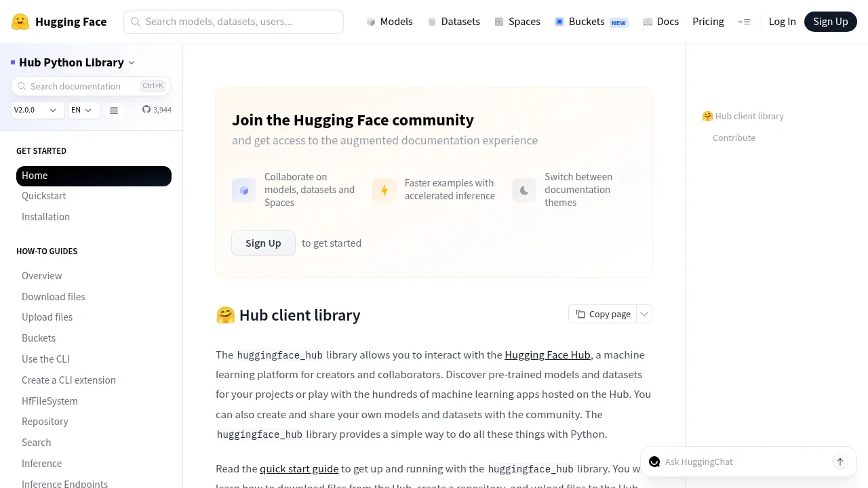Click the magnifier icon in documentation search
The height and width of the screenshot is (488, 868).
[22, 86]
